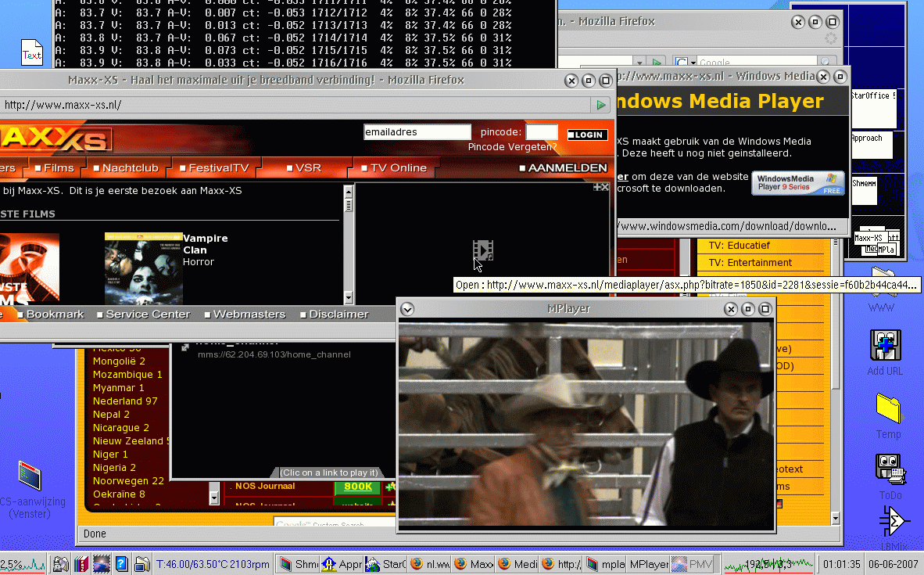This screenshot has height=575, width=924.
Task: Open the VSR tab
Action: click(x=304, y=168)
